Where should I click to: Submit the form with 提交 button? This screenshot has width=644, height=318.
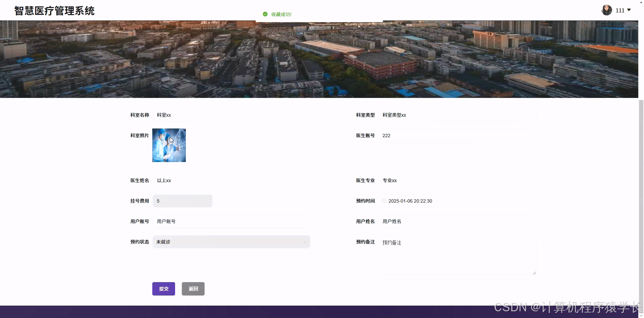tap(164, 289)
